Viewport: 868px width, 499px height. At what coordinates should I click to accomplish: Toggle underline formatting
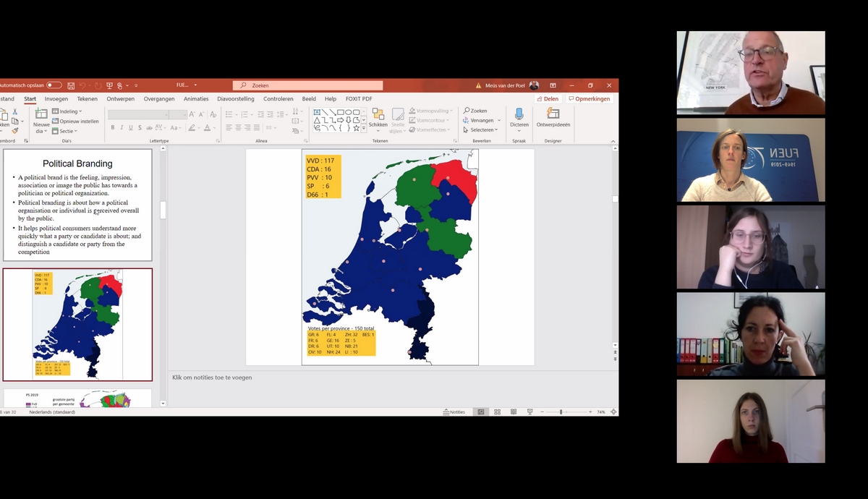pyautogui.click(x=131, y=127)
